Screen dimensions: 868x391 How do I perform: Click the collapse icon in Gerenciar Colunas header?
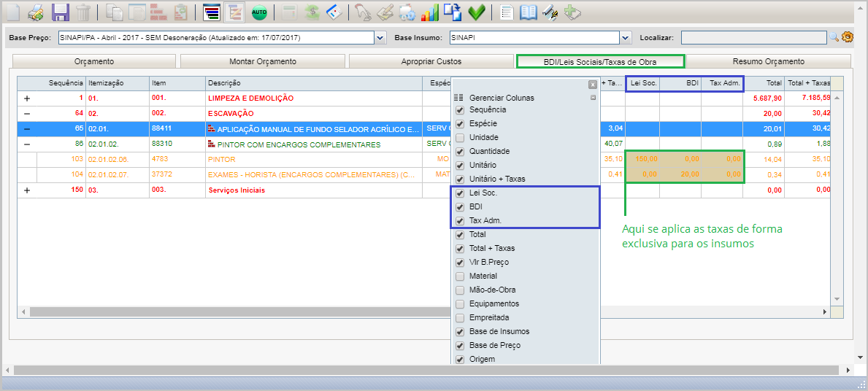coord(593,98)
